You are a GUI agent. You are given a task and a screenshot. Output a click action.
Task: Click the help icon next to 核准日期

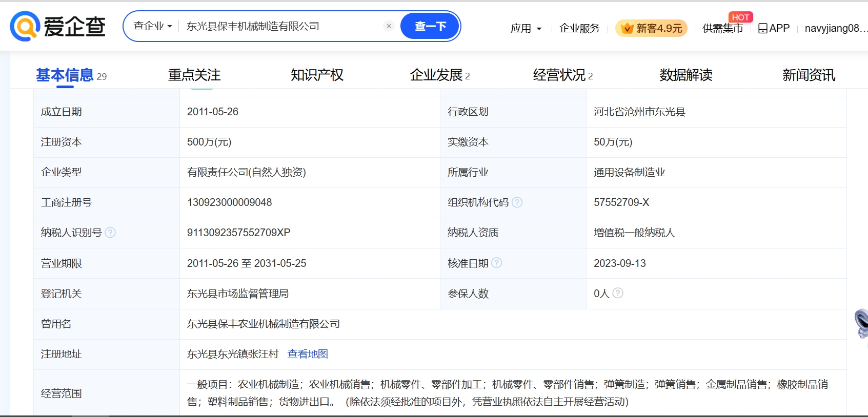tap(497, 263)
